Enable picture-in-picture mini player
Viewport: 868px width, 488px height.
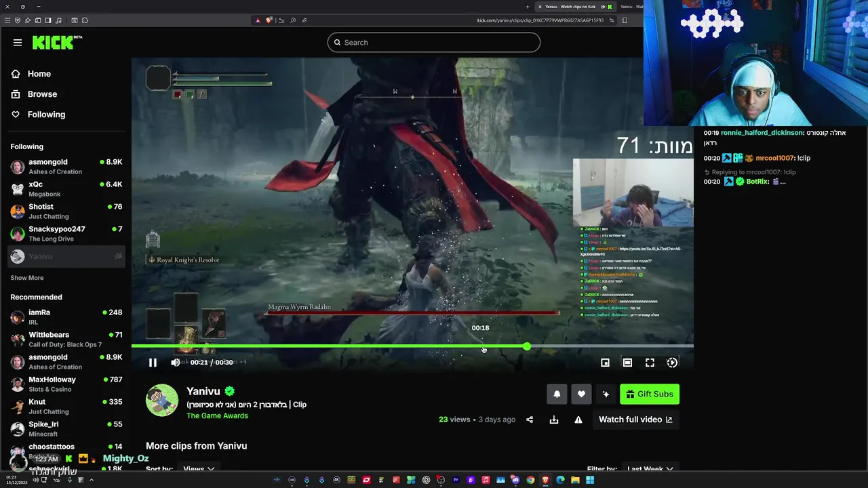pos(605,363)
